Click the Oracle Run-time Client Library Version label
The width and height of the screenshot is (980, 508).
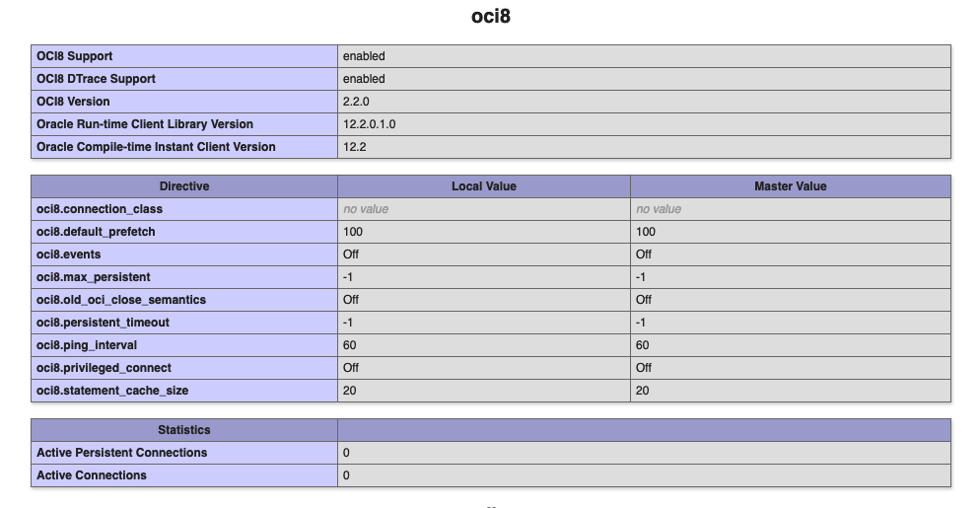tap(144, 124)
